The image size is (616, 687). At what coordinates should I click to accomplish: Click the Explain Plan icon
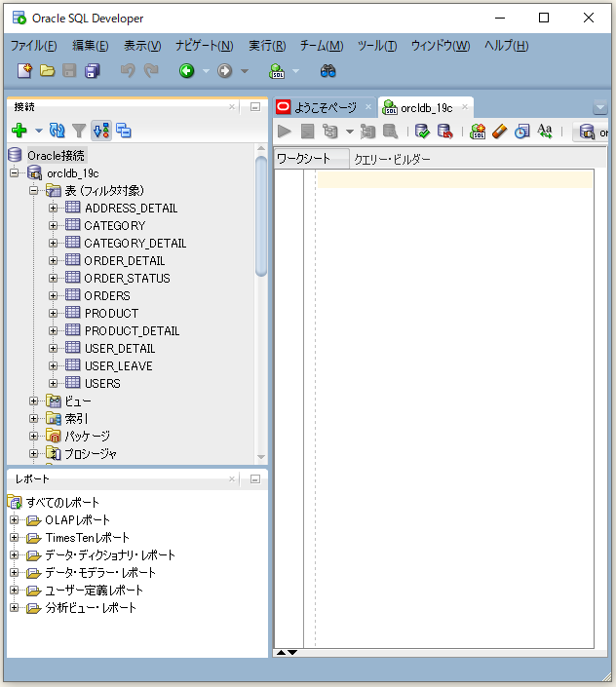tap(330, 131)
